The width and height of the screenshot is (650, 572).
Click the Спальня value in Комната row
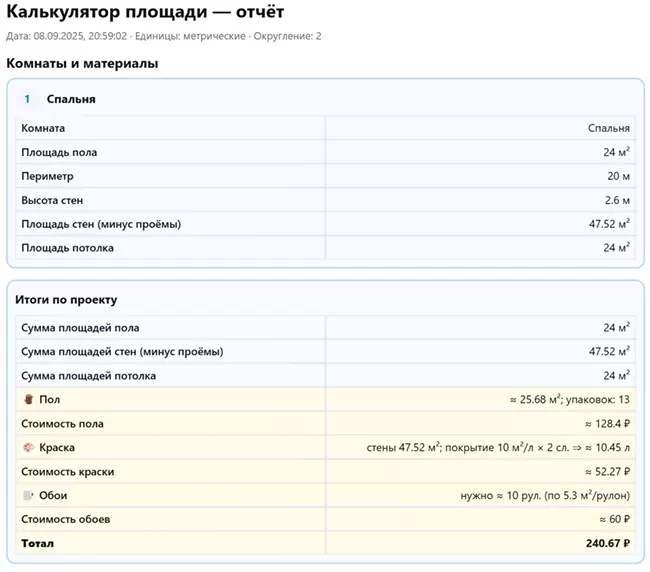click(609, 128)
